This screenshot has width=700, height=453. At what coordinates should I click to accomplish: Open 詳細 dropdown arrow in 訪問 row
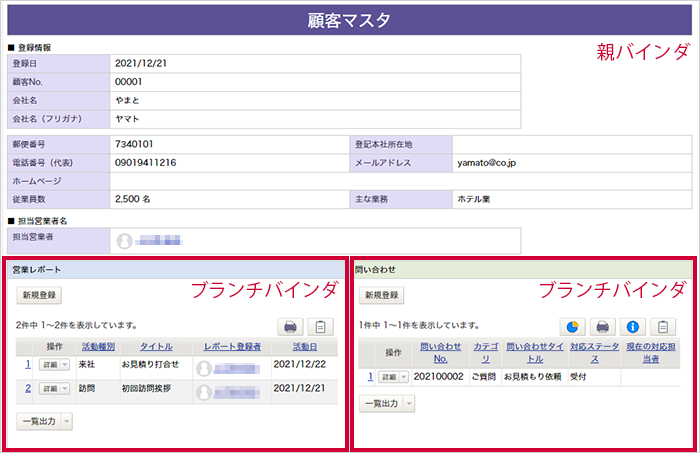[x=65, y=389]
